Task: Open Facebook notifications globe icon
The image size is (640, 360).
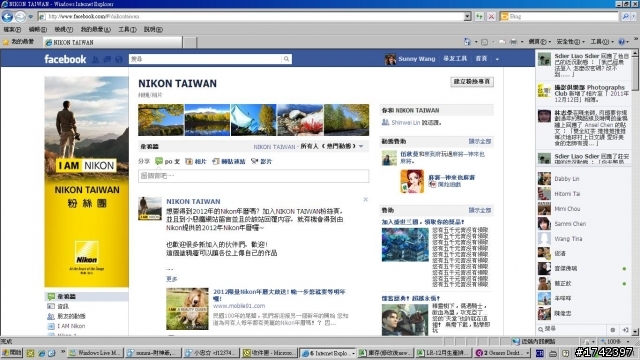Action: tap(119, 60)
